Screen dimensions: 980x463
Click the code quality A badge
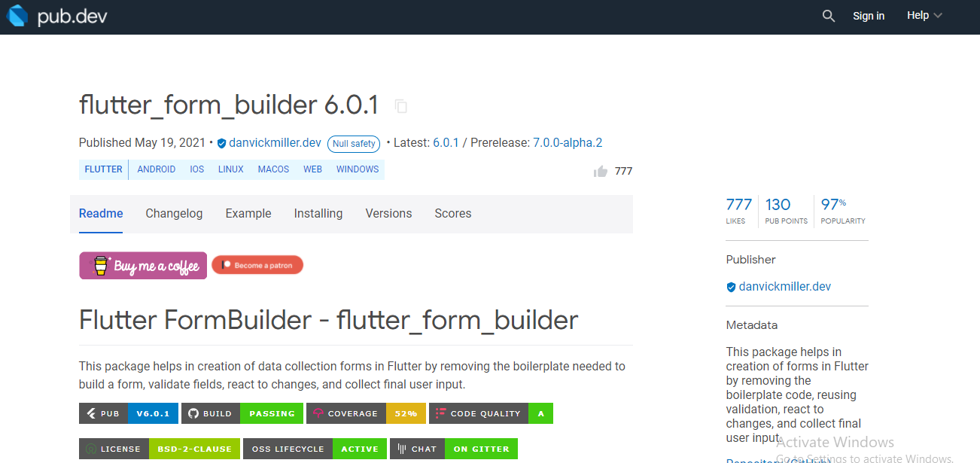click(491, 413)
